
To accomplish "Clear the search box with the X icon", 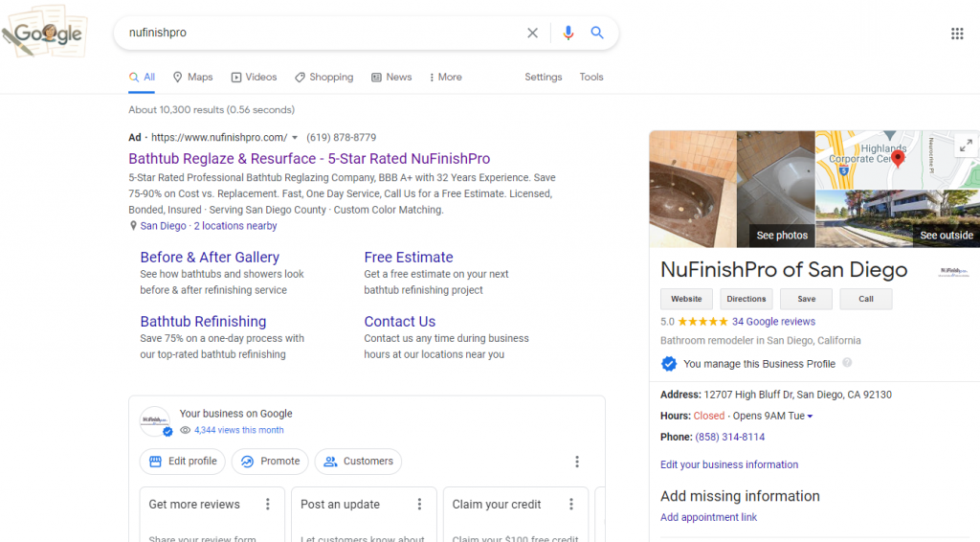I will click(x=532, y=33).
